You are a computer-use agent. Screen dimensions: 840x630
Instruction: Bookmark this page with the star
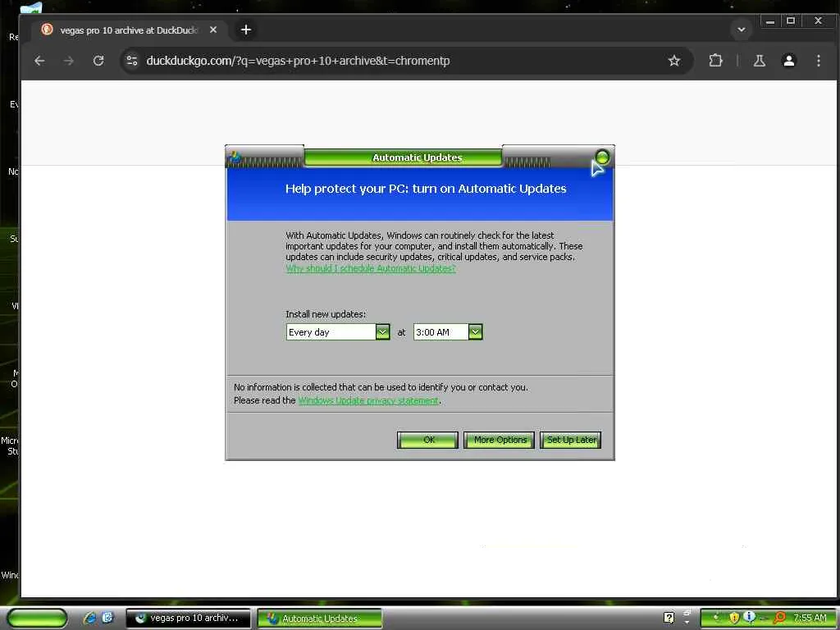[x=674, y=61]
